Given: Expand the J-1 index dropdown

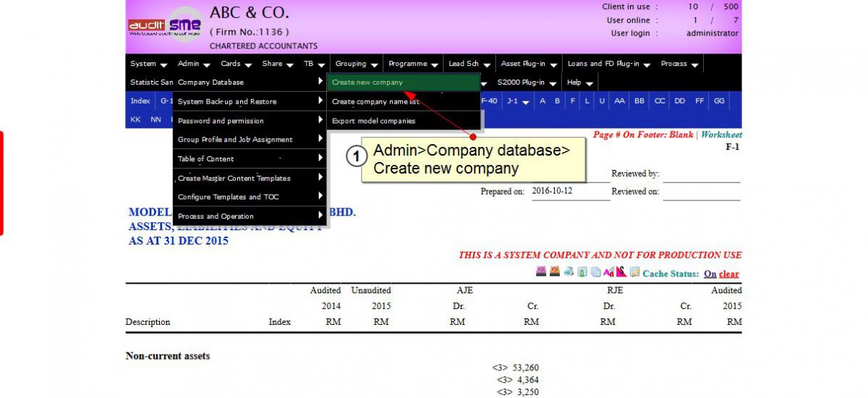Looking at the screenshot, I should pyautogui.click(x=517, y=101).
